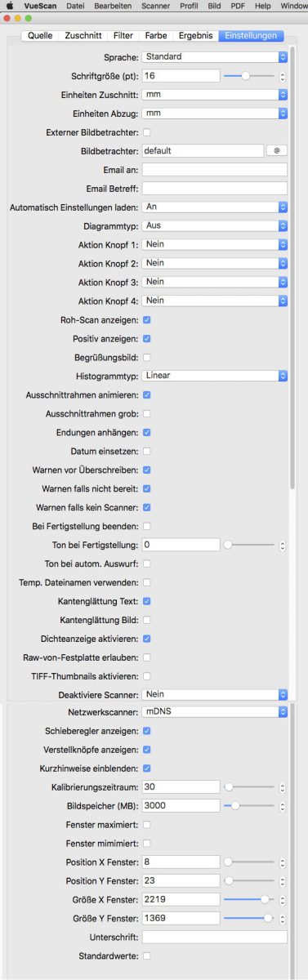This screenshot has height=980, width=308.
Task: Click the @ button beside Bildbetrachter
Action: [276, 150]
